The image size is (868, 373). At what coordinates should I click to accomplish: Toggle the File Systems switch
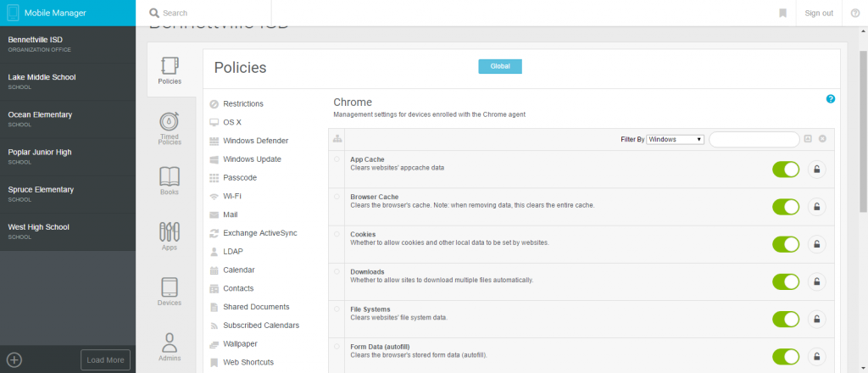click(x=786, y=320)
